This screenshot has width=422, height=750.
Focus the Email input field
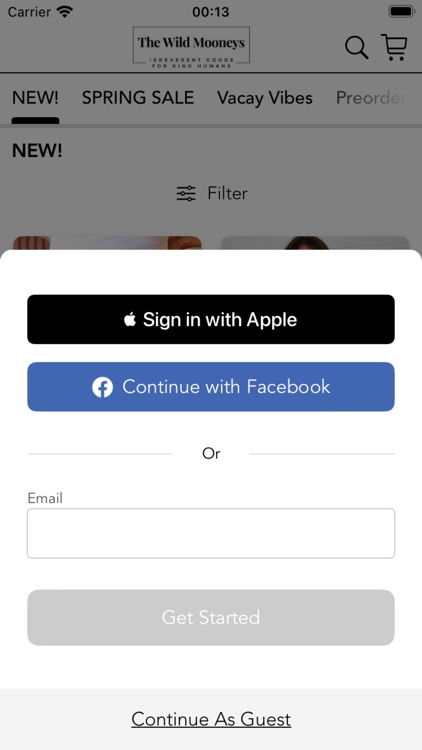(211, 533)
